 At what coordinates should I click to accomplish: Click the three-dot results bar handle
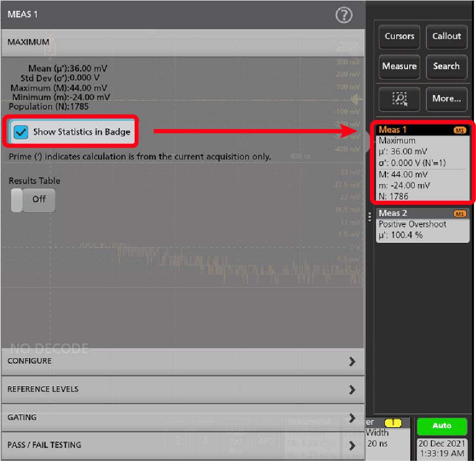[370, 217]
